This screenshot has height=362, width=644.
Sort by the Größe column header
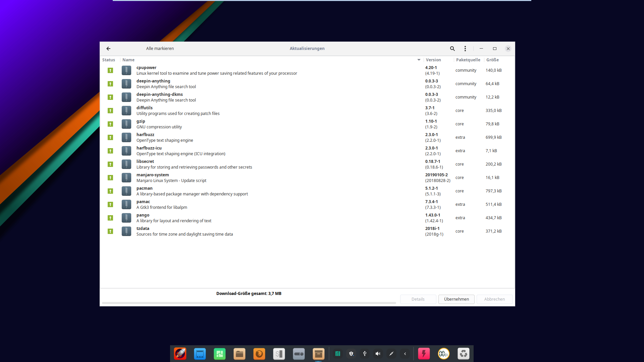[x=492, y=60]
